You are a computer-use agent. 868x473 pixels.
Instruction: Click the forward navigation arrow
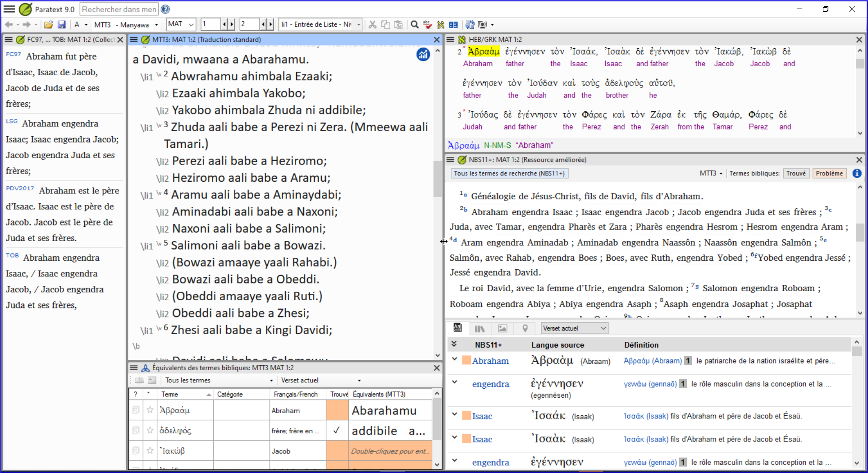click(27, 24)
